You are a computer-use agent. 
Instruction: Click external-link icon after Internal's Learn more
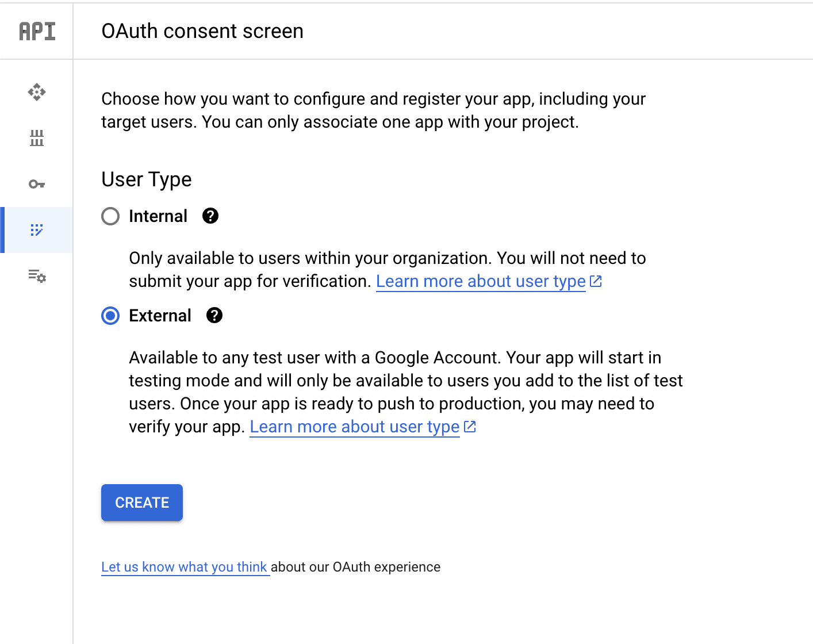click(596, 281)
